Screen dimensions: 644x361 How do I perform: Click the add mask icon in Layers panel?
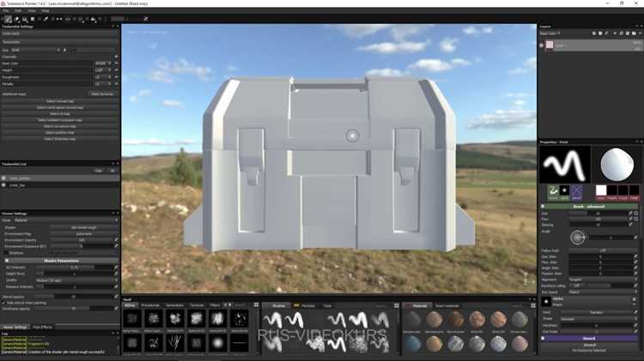tap(600, 33)
